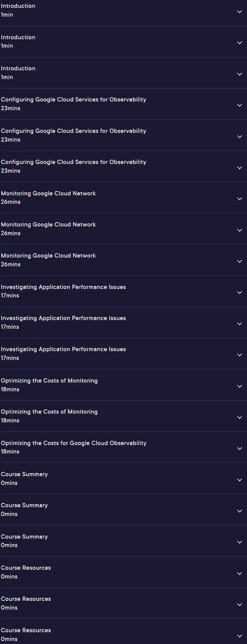The image size is (247, 644).
Task: Open the last Course Resources module at the bottom
Action: click(x=123, y=632)
